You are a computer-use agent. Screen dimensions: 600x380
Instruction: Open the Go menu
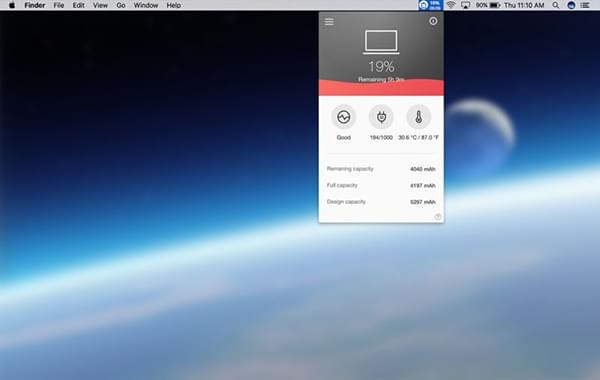pyautogui.click(x=121, y=5)
